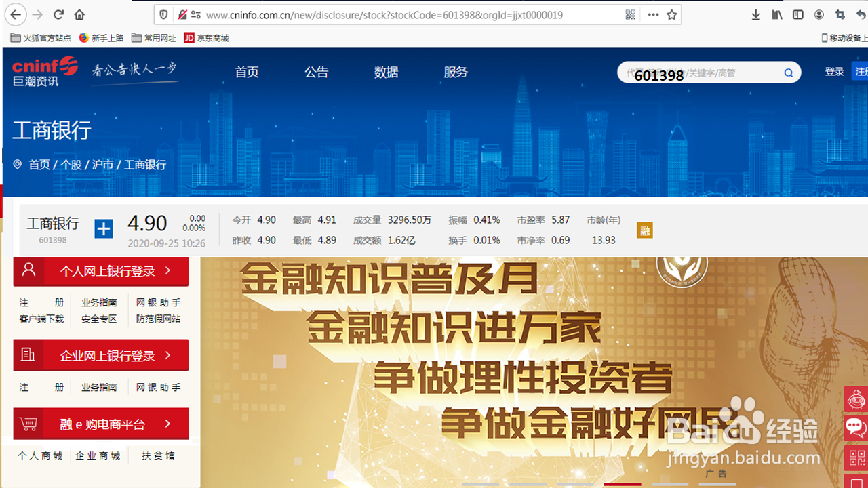
Task: Select the red active banner slide indicator
Action: pyautogui.click(x=623, y=484)
